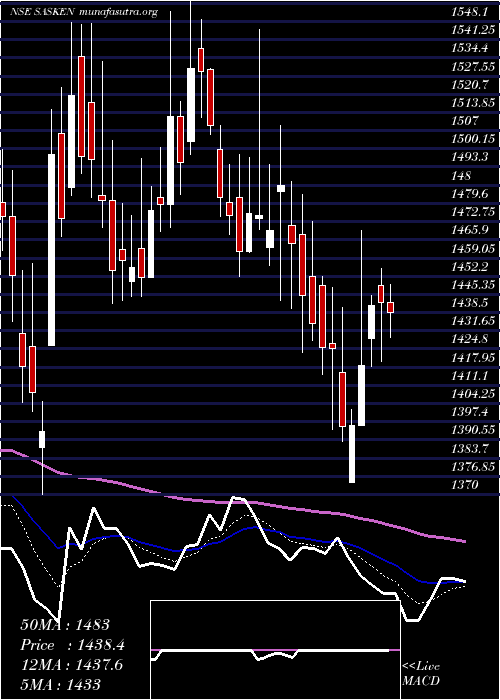Click the 1438.5 price axis label
The height and width of the screenshot is (700, 500).
click(472, 303)
